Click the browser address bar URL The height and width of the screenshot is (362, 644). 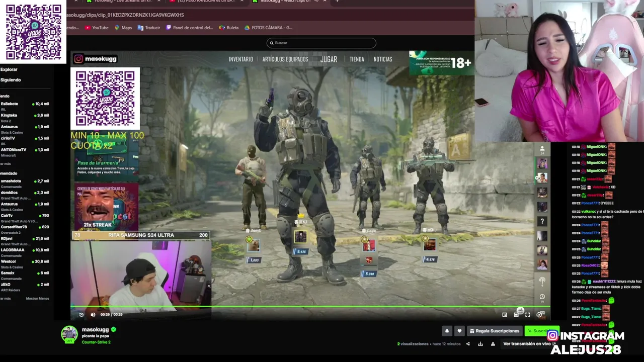126,15
